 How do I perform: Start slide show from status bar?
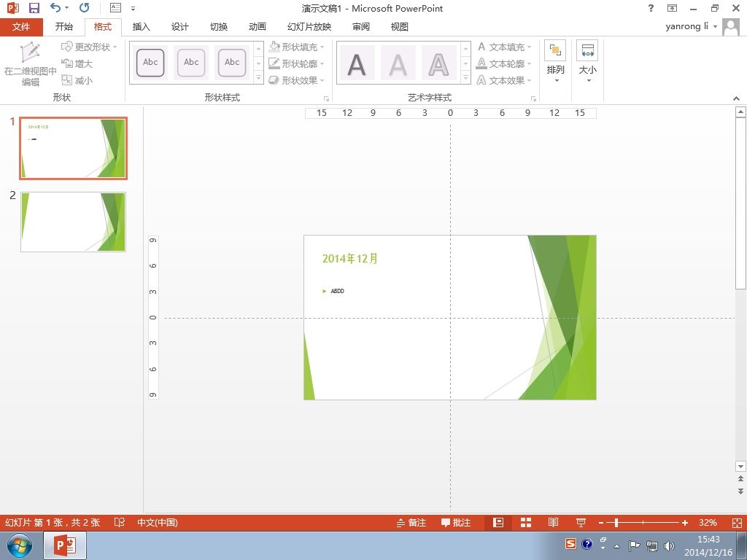[x=581, y=522]
